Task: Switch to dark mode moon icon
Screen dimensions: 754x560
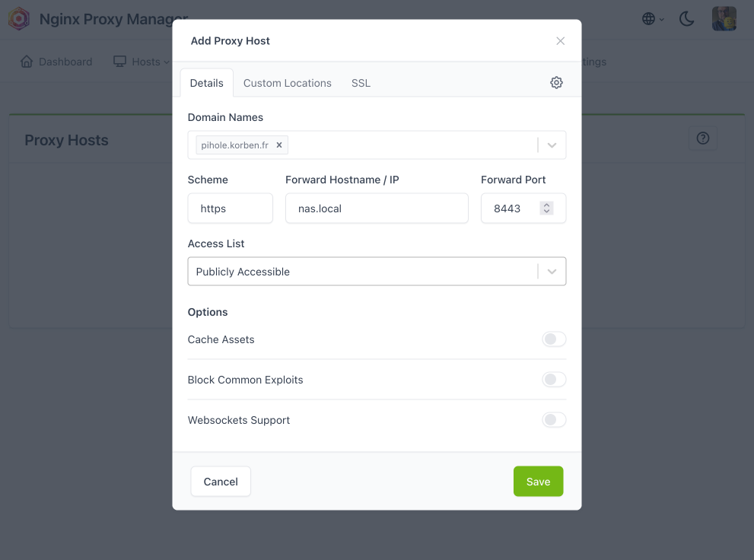Action: point(686,19)
